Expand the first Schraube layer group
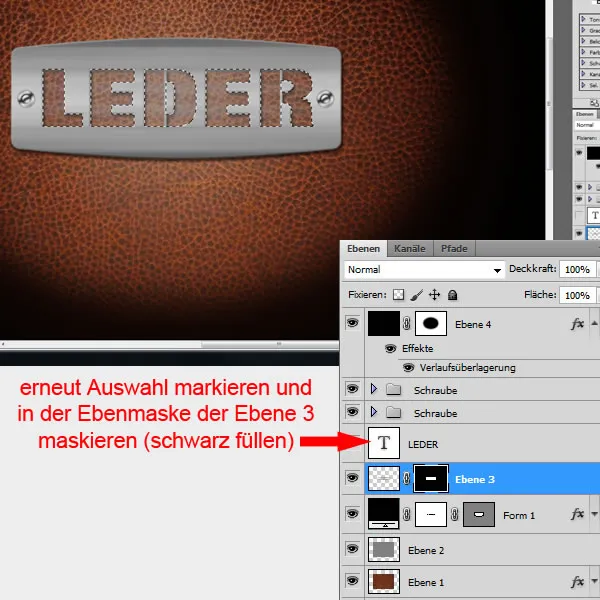This screenshot has width=600, height=600. point(374,388)
